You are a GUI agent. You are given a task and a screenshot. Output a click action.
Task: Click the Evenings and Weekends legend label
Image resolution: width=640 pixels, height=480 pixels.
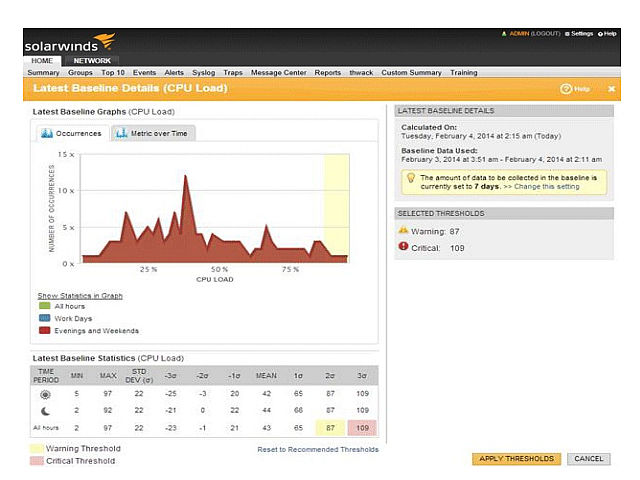pyautogui.click(x=96, y=331)
